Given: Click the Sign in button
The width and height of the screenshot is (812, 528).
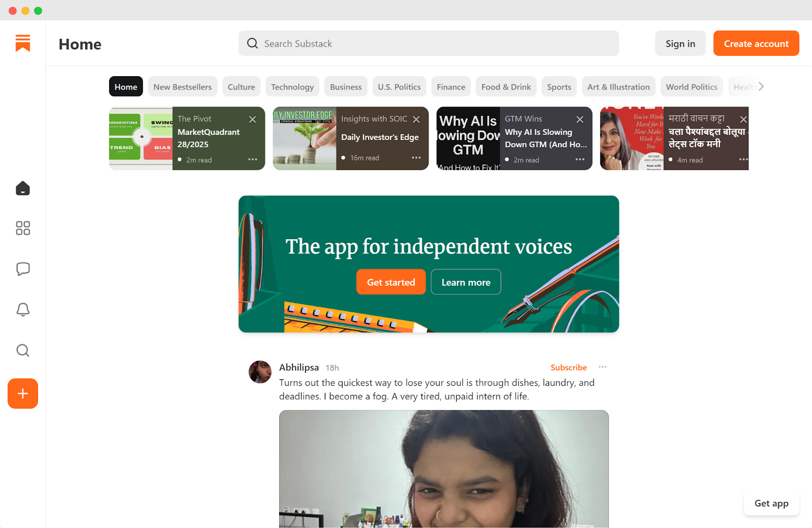Looking at the screenshot, I should click(681, 43).
